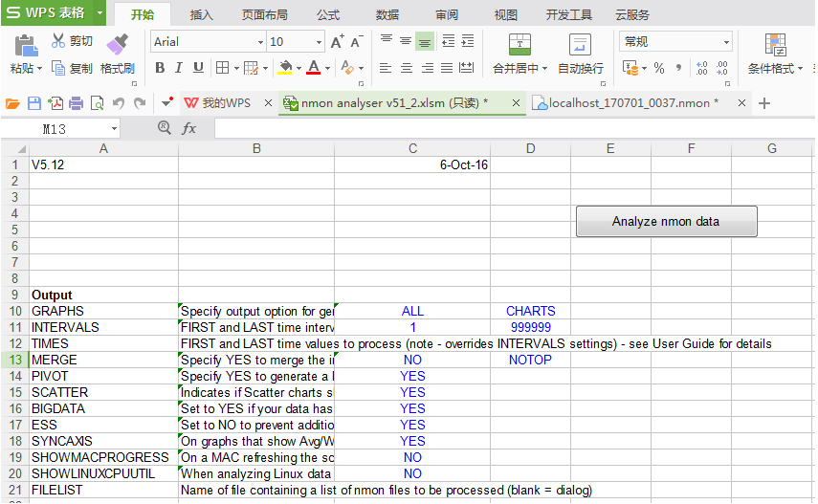Open file with the folder icon
This screenshot has height=504, width=818.
[x=12, y=103]
